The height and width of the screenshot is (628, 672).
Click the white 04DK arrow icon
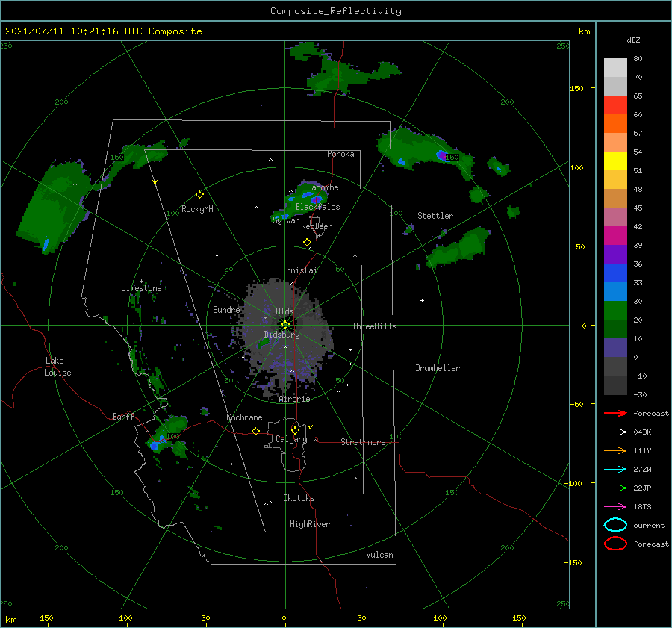click(615, 432)
